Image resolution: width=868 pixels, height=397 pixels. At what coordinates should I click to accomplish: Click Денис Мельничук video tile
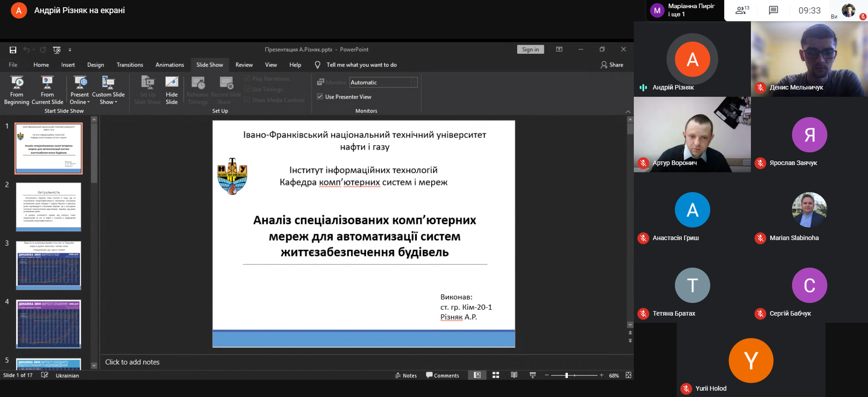click(809, 59)
